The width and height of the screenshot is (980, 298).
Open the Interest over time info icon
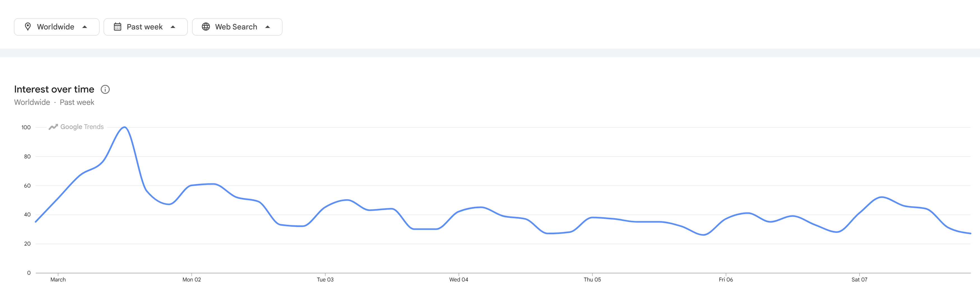105,89
